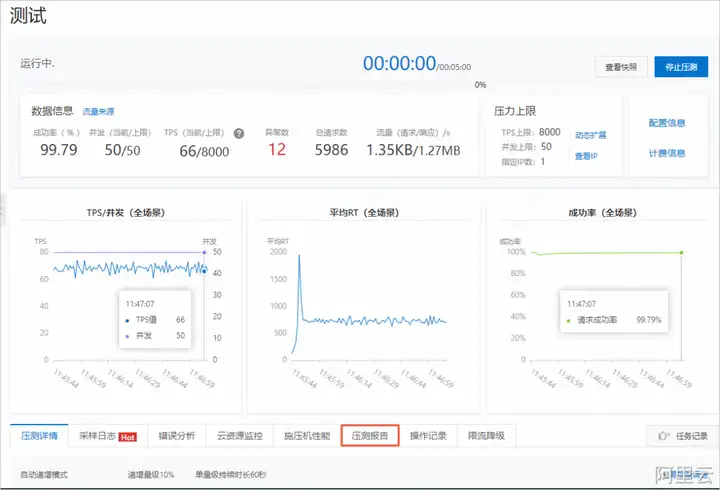Click the 查看IP link
The image size is (720, 490).
click(586, 157)
